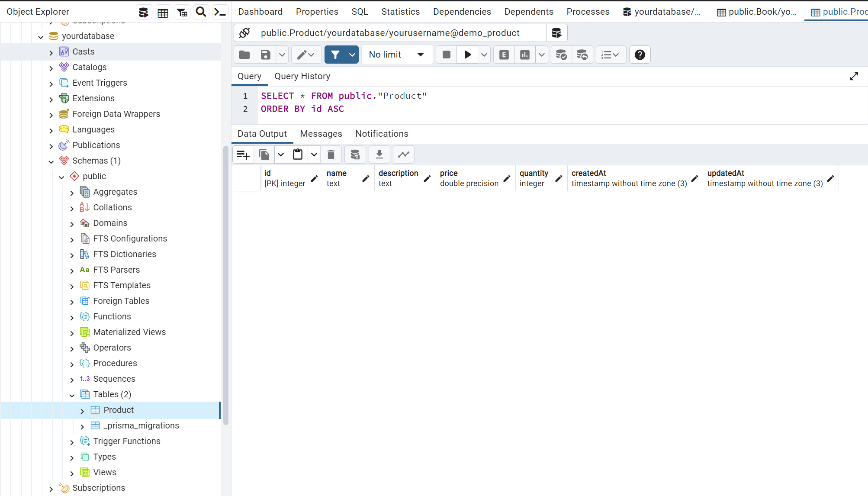Save data changes using the database-save icon
Screen dimensions: 868x496
click(355, 155)
